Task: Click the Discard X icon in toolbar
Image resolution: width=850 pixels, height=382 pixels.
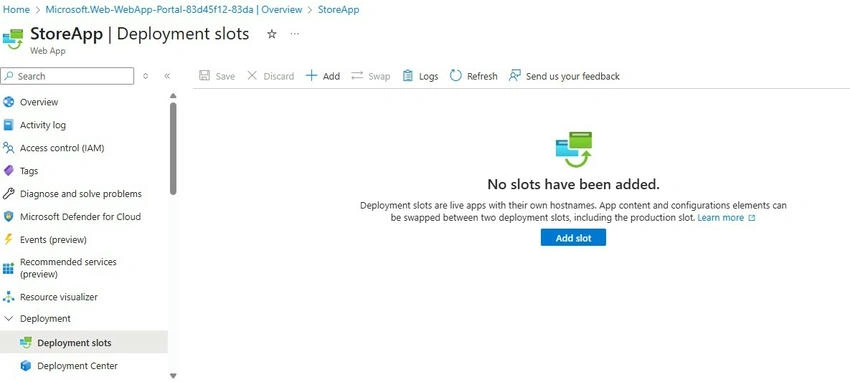Action: 252,76
